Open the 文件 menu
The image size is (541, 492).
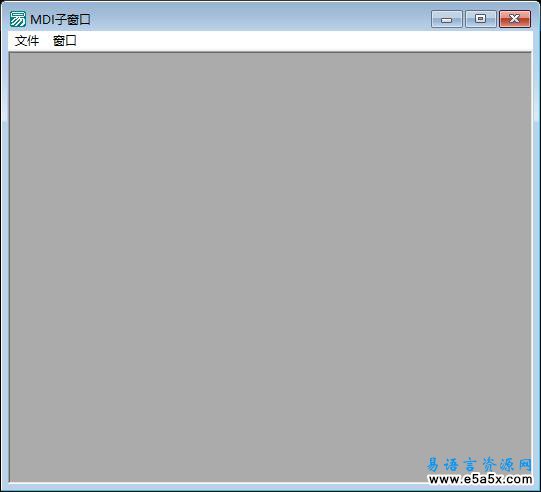pyautogui.click(x=27, y=41)
